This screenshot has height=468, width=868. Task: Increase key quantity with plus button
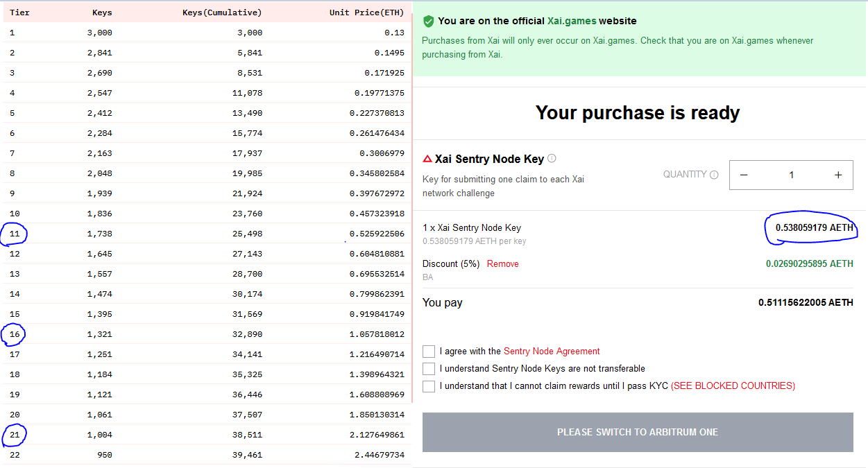point(838,175)
